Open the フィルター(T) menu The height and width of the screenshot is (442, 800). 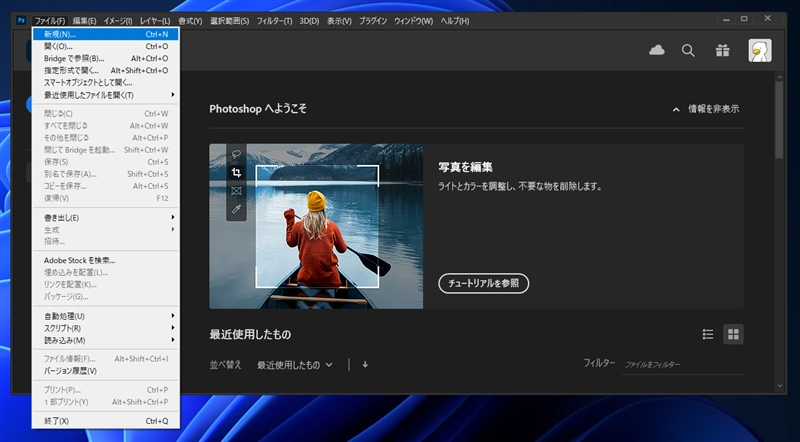click(274, 21)
